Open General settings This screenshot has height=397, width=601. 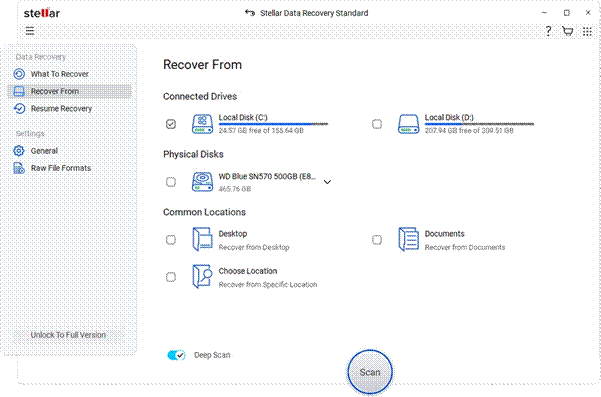point(44,151)
